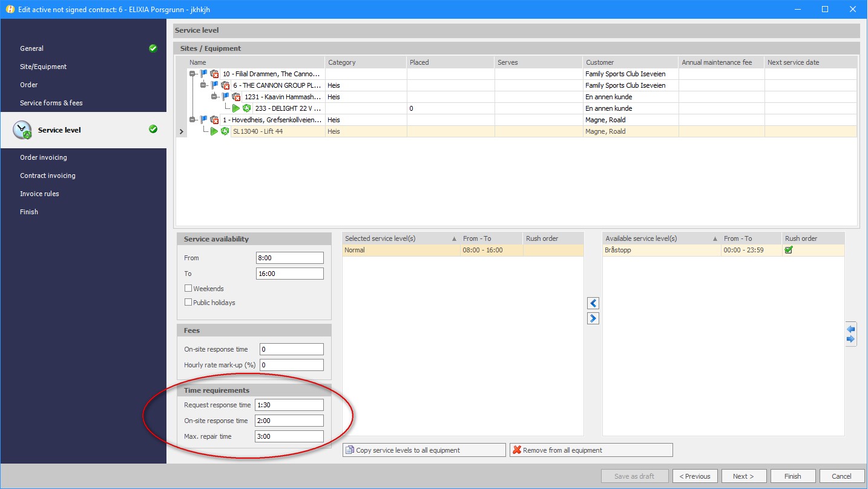Click the equipment icon on 233 - DELIGHT row
Viewport: 868px width, 489px height.
[x=247, y=108]
